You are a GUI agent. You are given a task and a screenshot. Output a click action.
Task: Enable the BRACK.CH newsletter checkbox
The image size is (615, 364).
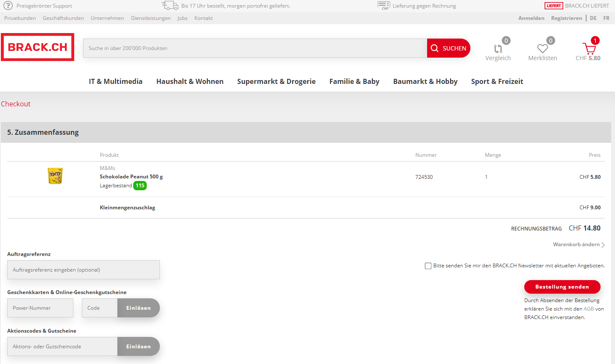[428, 266]
